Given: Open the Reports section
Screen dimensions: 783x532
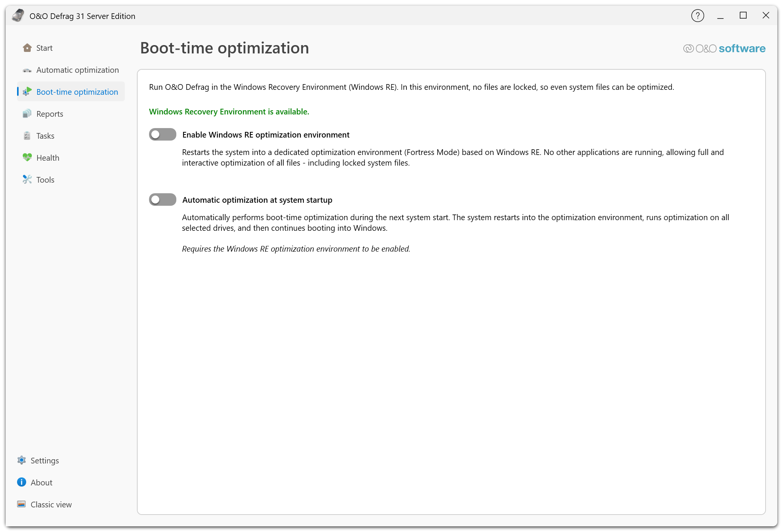Looking at the screenshot, I should [x=71, y=114].
